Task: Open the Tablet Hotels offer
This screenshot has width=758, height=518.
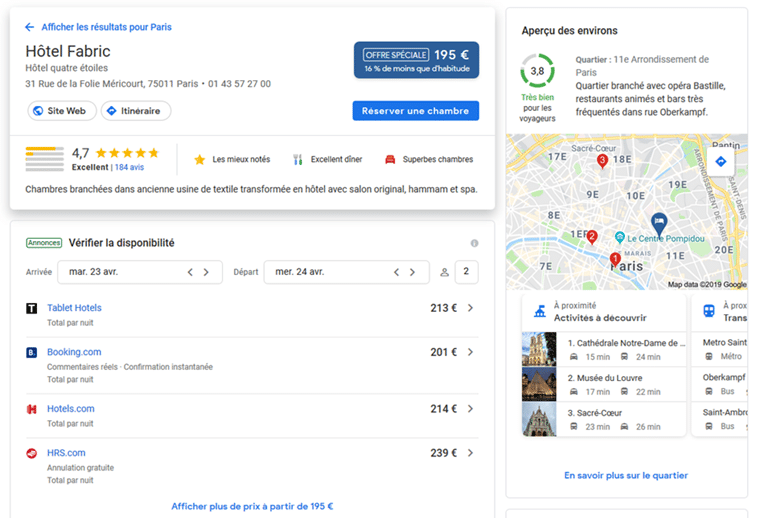Action: tap(74, 308)
